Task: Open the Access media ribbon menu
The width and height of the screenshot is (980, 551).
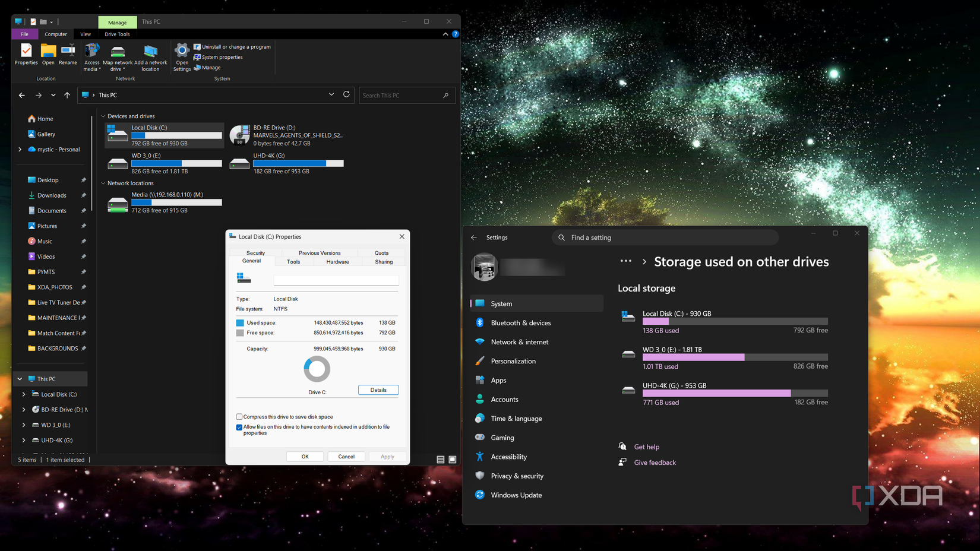Action: (92, 57)
